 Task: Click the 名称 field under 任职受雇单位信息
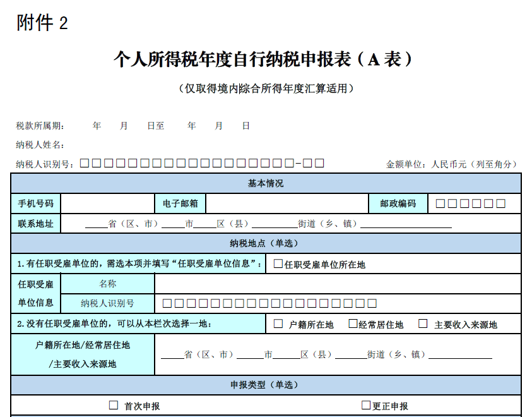[284, 284]
